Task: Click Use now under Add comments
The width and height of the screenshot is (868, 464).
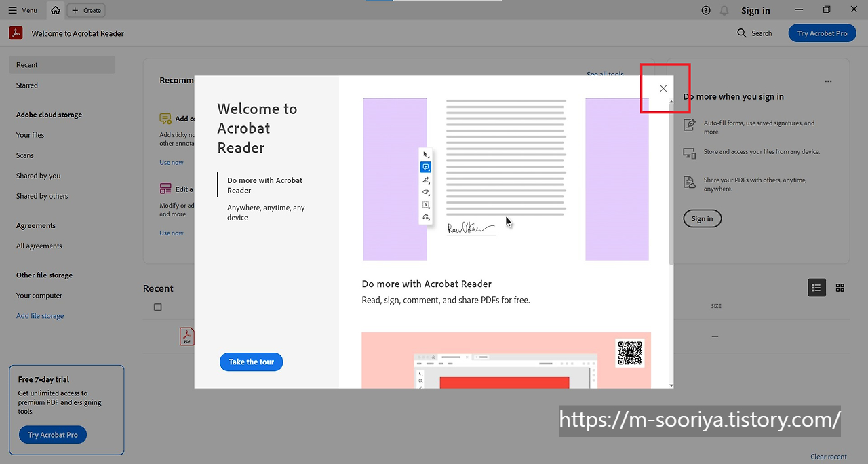Action: (x=172, y=162)
